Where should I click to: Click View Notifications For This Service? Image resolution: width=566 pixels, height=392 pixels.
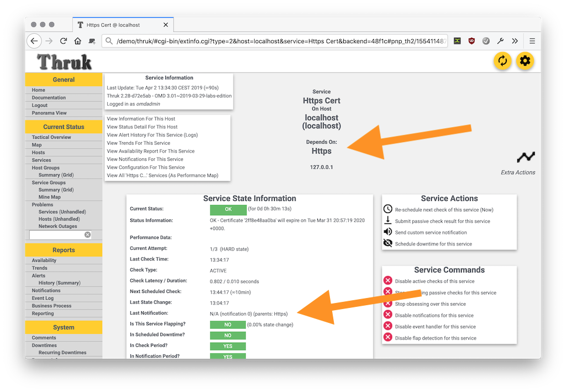tap(145, 159)
